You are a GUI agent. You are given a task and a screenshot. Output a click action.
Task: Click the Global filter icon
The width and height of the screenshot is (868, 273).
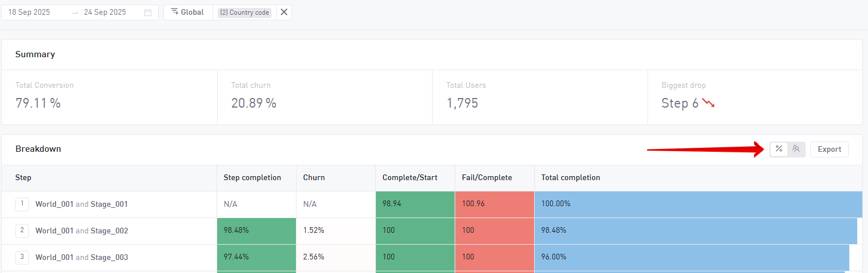coord(175,12)
